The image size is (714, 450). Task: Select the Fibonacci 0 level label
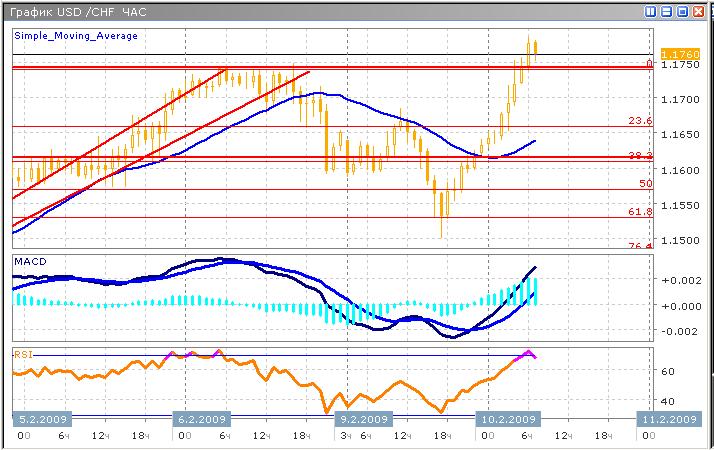point(648,63)
